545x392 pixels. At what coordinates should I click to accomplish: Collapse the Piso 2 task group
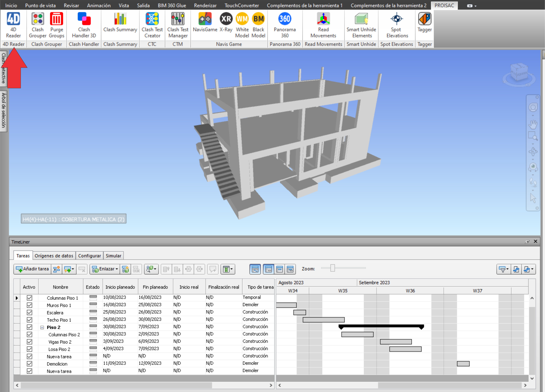tap(42, 327)
